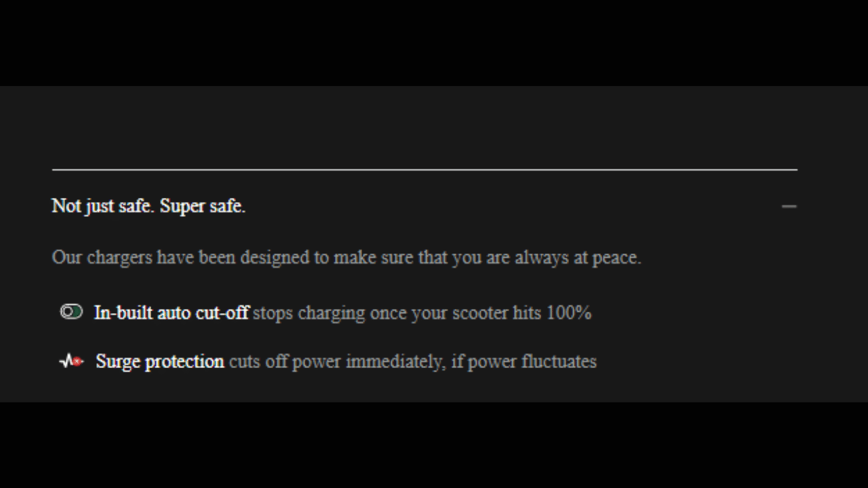868x488 pixels.
Task: Click the black band above the panel
Action: tap(434, 42)
